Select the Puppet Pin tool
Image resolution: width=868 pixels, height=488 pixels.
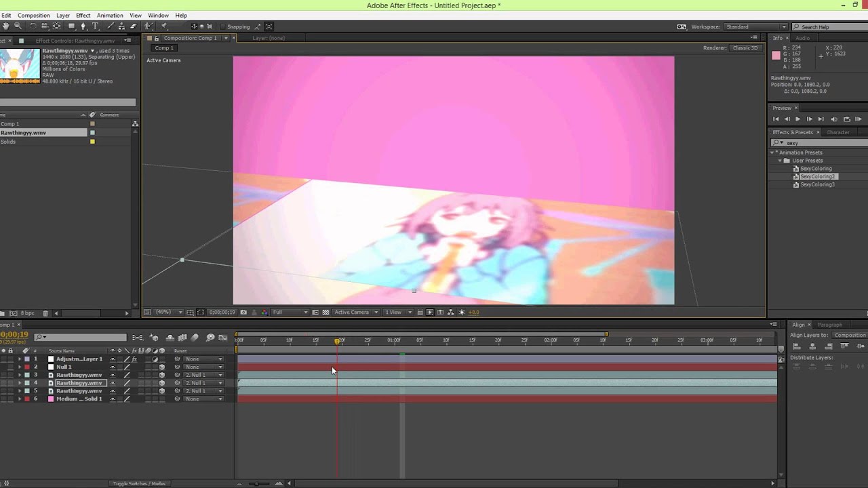tap(164, 26)
